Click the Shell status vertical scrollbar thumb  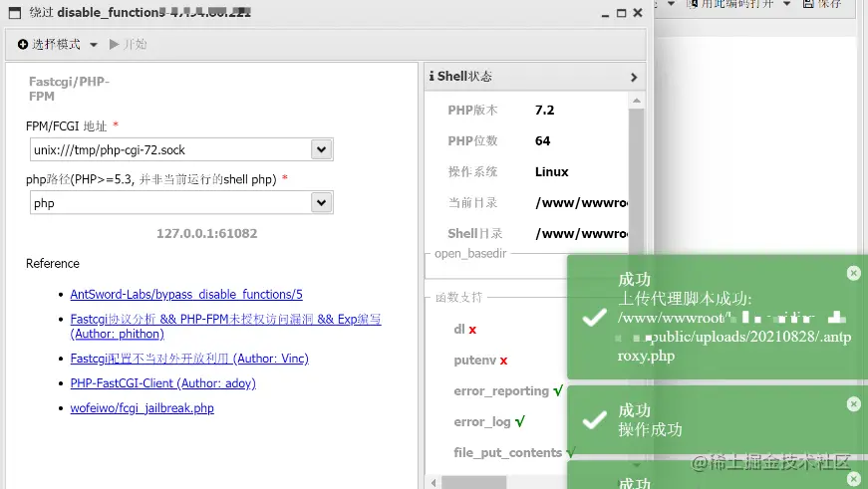637,180
